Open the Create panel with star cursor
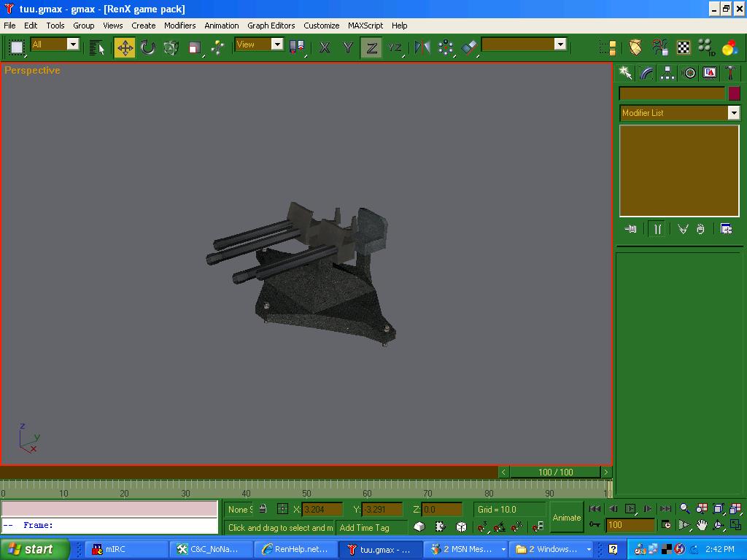Screen dimensions: 747x560 (x=625, y=73)
